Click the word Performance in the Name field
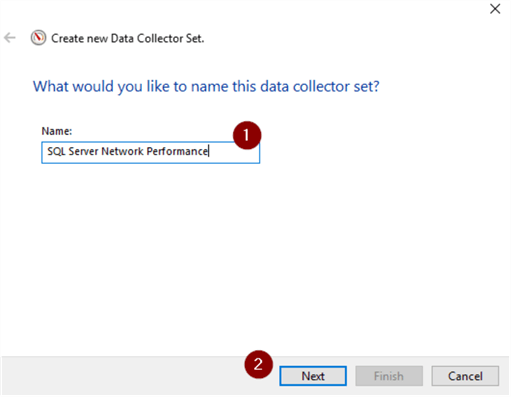Image resolution: width=511 pixels, height=397 pixels. pyautogui.click(x=177, y=151)
